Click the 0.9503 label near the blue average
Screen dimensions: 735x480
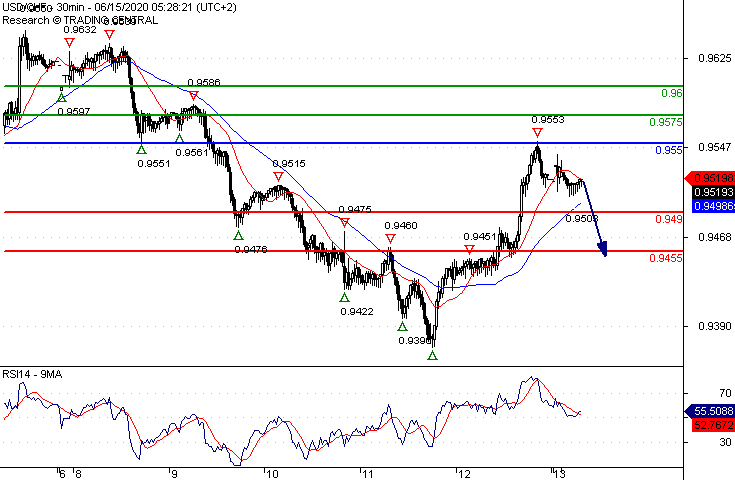tap(582, 218)
